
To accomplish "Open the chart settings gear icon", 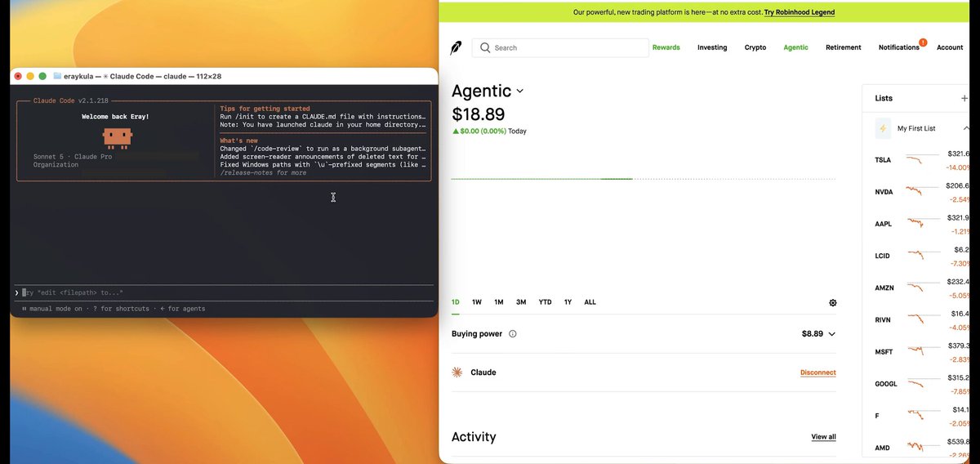I will click(x=832, y=302).
